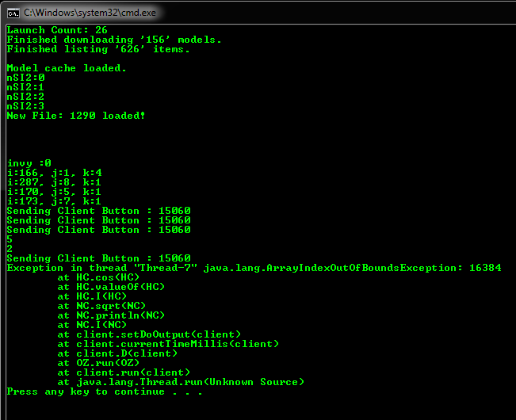Viewport: 516px width, 420px height.
Task: Click the 'at OZ.run(OZ)' stack line
Action: (x=98, y=363)
